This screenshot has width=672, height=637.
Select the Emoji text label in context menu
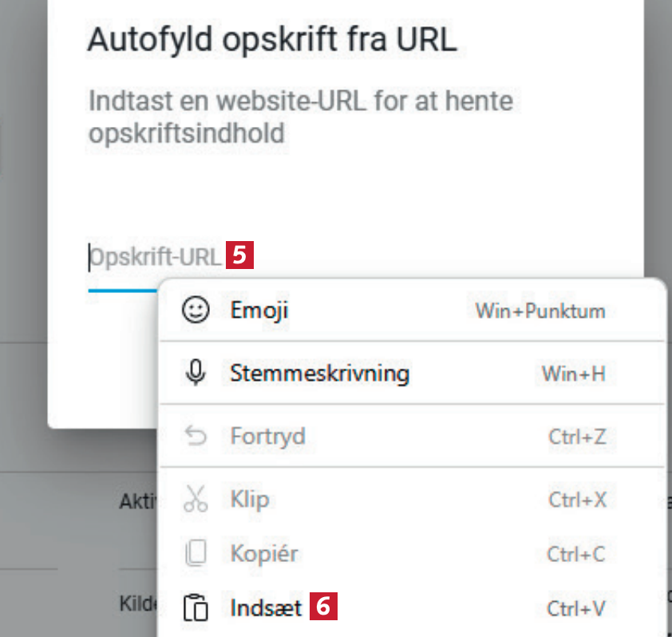click(259, 310)
